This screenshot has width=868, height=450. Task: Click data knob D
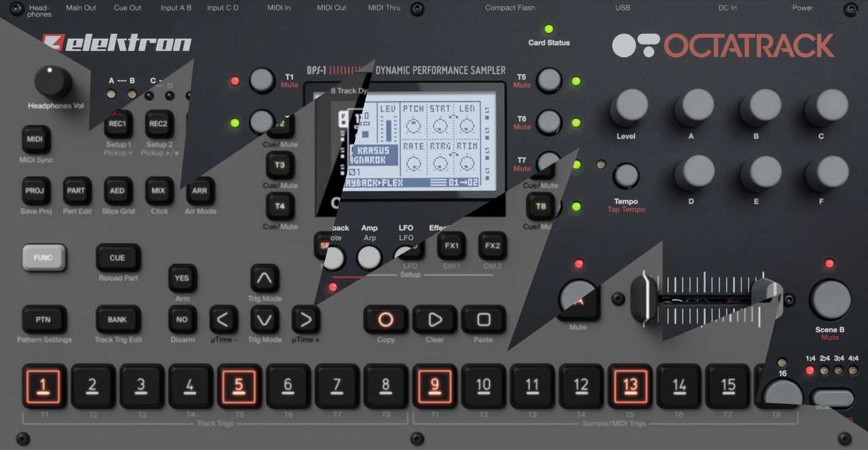tap(694, 173)
